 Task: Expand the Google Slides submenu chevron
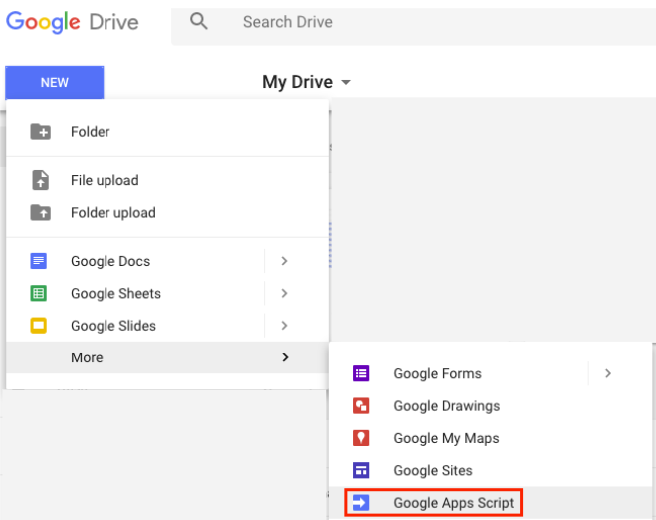pyautogui.click(x=284, y=325)
